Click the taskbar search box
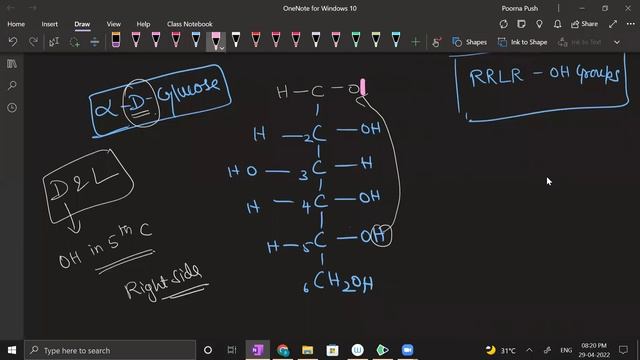The width and height of the screenshot is (640, 360). 110,350
